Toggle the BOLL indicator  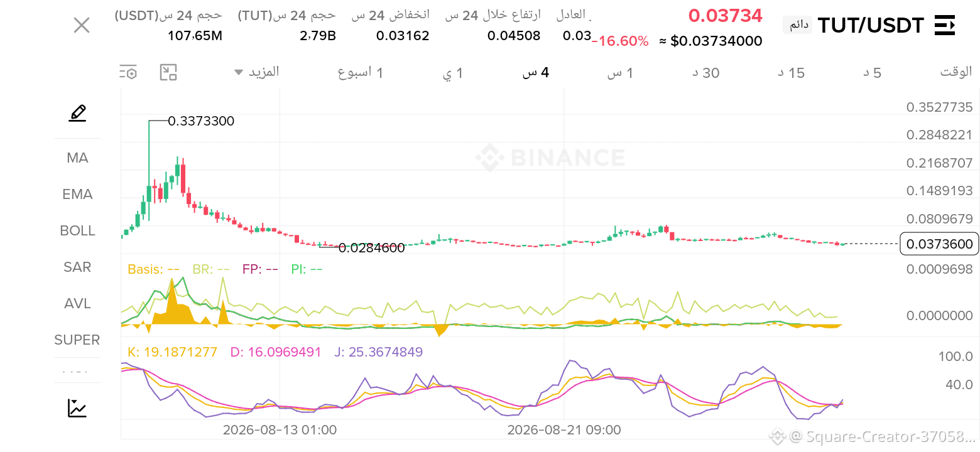click(77, 230)
